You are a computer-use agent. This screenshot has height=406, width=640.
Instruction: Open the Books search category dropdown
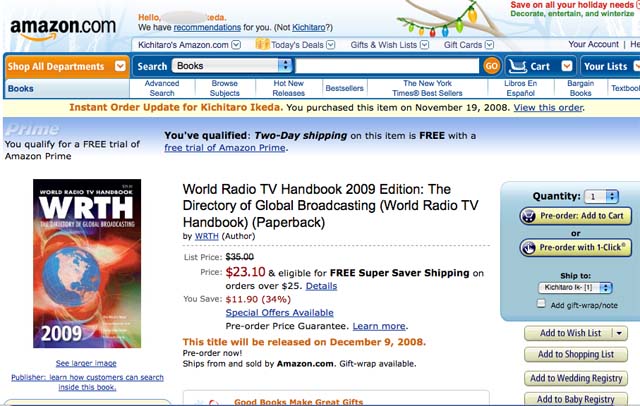(x=232, y=66)
